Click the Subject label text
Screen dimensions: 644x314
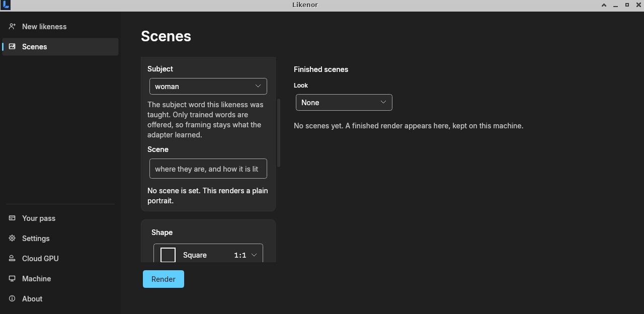tap(160, 69)
